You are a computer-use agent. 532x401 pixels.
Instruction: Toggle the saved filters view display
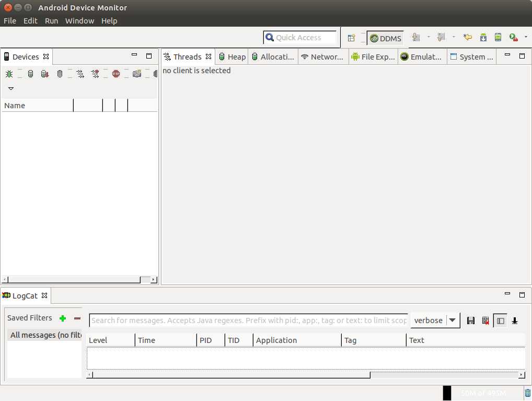(501, 320)
